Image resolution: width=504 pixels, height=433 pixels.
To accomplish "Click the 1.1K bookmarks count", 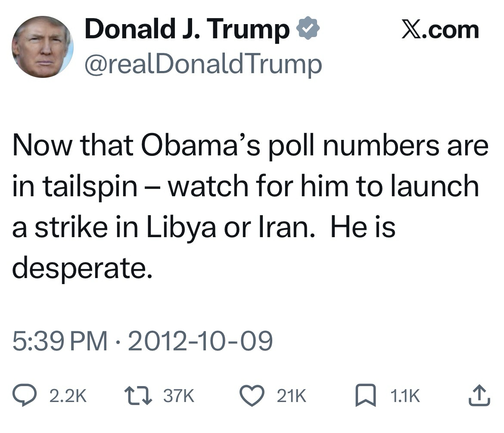I will point(404,396).
